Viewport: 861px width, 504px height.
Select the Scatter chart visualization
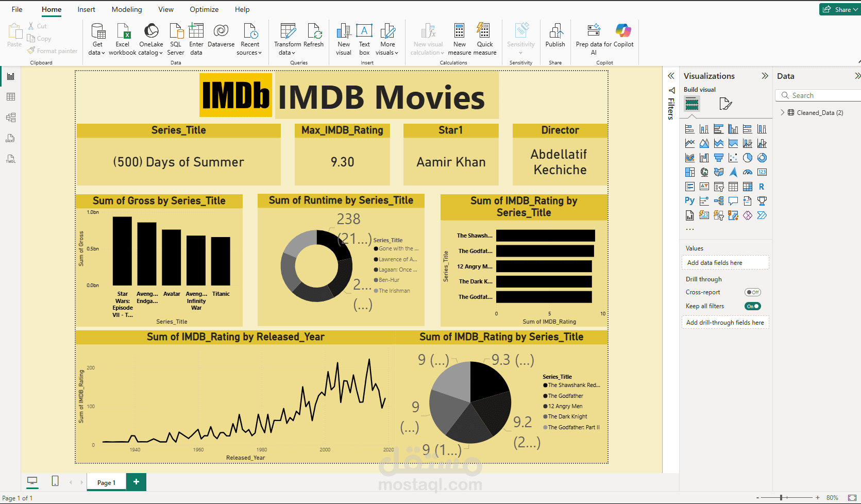(733, 158)
